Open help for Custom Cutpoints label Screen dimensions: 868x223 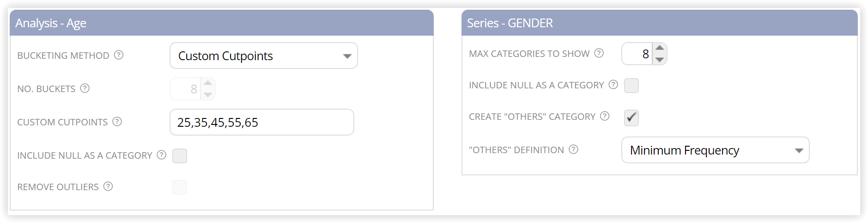117,122
